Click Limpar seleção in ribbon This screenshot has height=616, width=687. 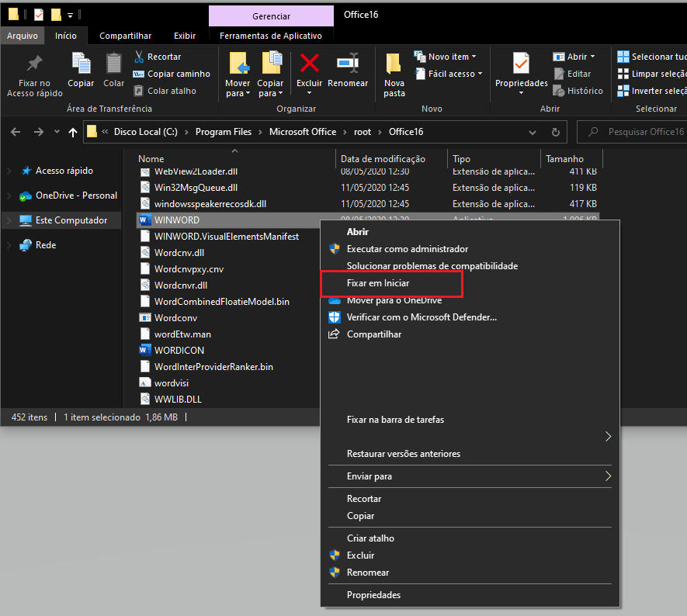[651, 74]
